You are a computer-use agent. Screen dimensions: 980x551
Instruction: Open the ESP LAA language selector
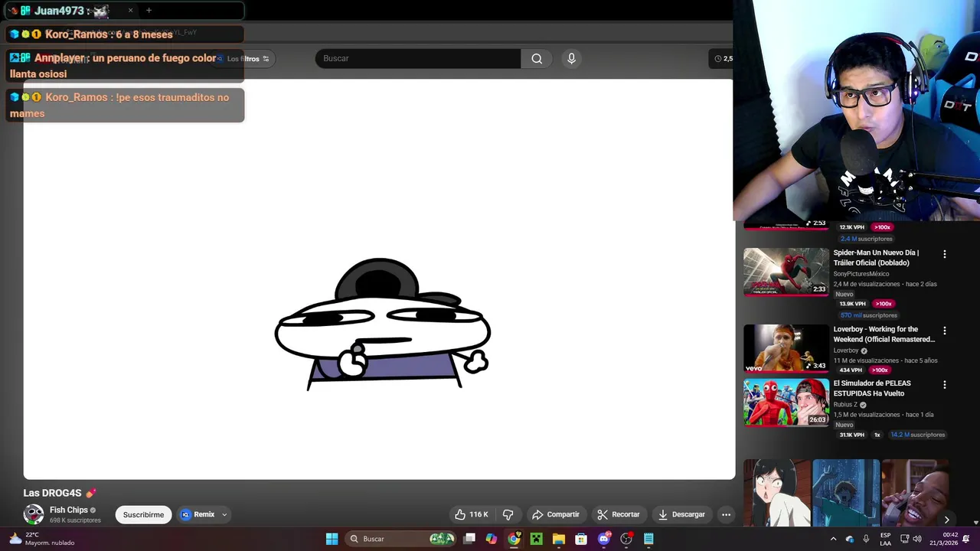885,539
